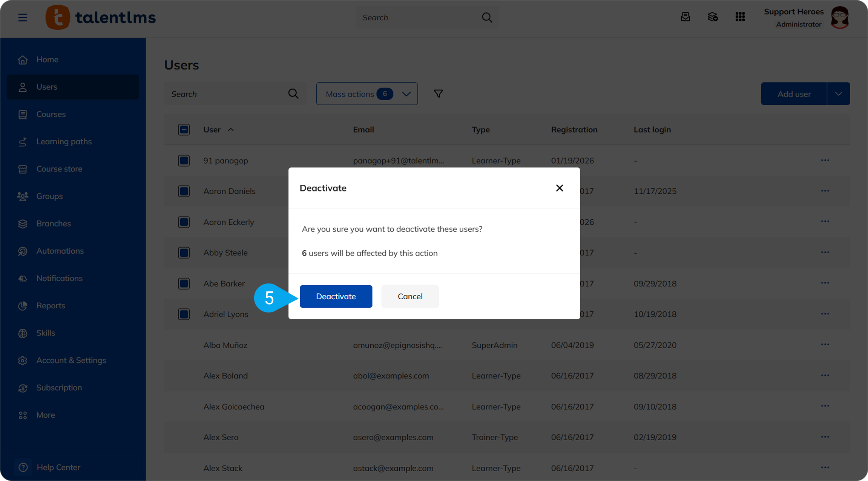Open Groups in the sidebar
This screenshot has width=868, height=481.
pos(73,196)
